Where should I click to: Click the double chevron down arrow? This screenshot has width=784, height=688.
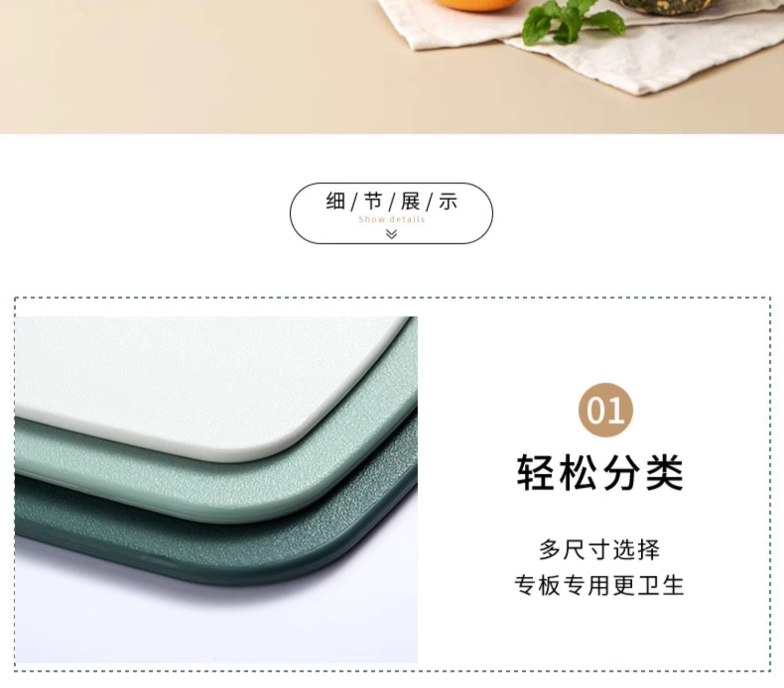[391, 234]
